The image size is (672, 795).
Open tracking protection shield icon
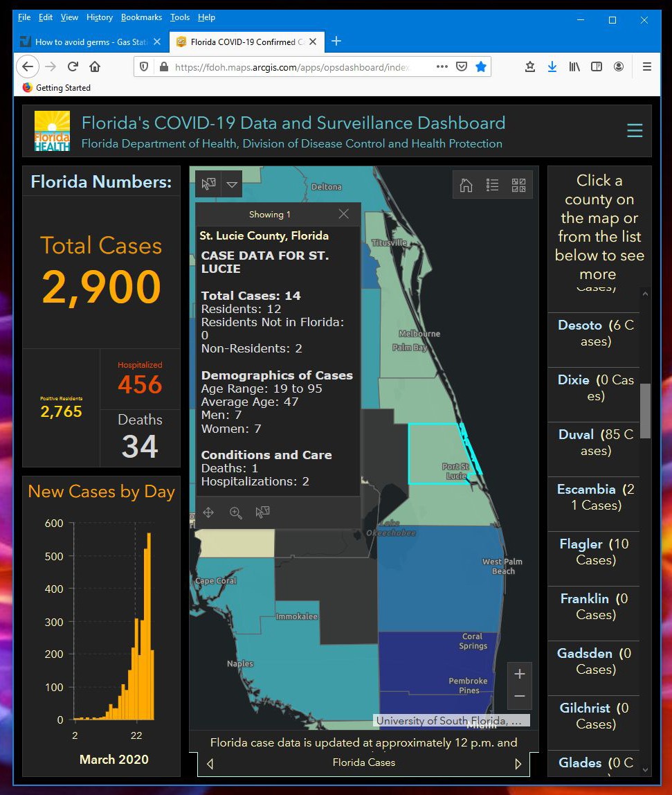[144, 66]
